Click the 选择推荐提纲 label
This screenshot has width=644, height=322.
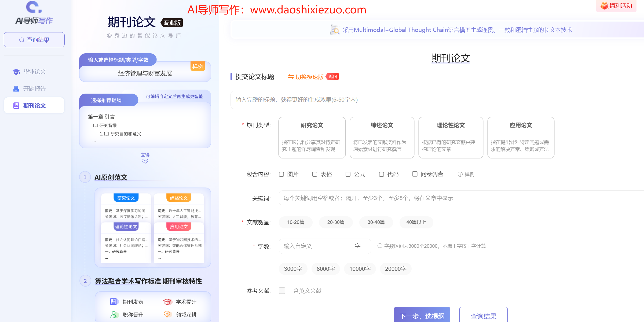(106, 100)
